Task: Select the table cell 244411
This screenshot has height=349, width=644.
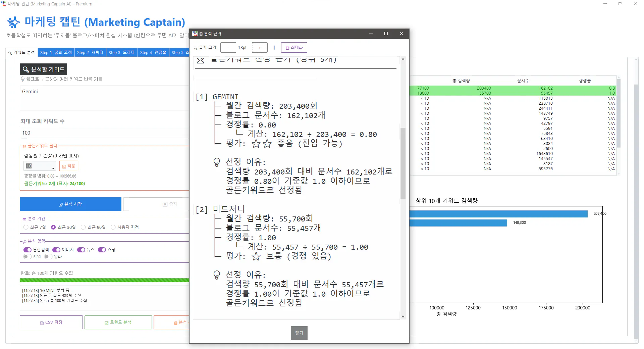Action: click(546, 108)
